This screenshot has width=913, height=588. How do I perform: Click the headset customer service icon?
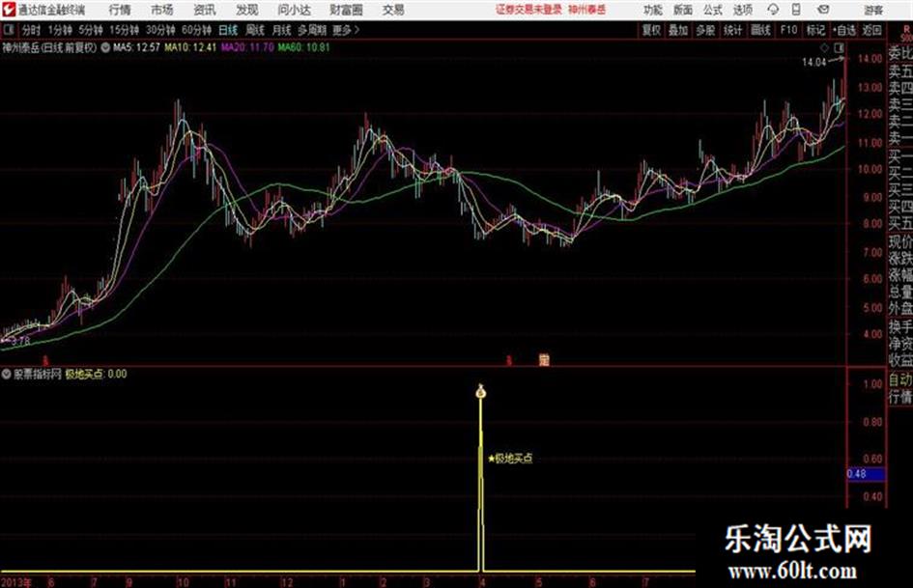[x=773, y=10]
